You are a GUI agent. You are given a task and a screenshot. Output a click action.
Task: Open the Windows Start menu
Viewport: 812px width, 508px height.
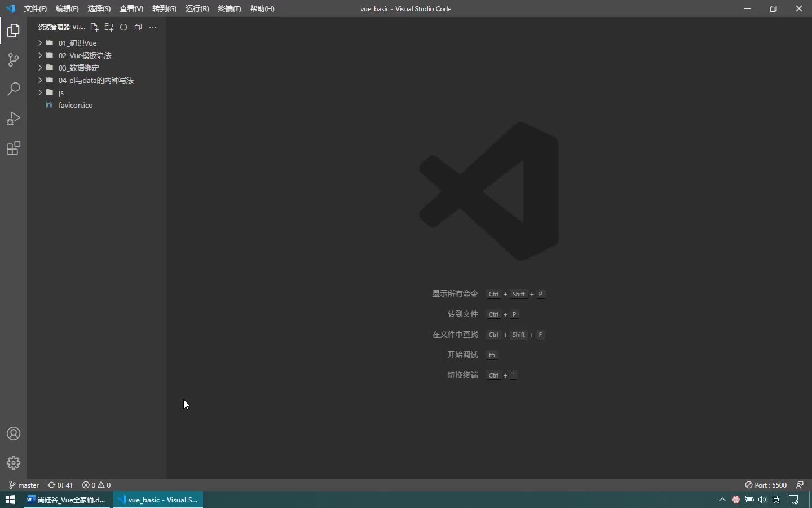click(10, 500)
